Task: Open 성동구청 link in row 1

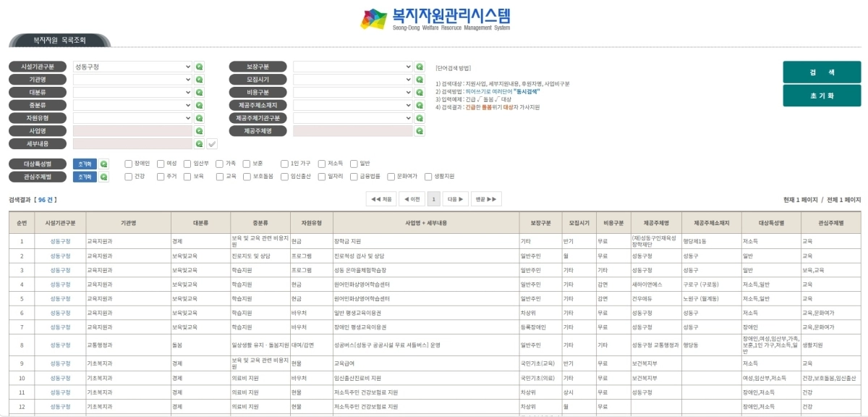Action: point(61,241)
